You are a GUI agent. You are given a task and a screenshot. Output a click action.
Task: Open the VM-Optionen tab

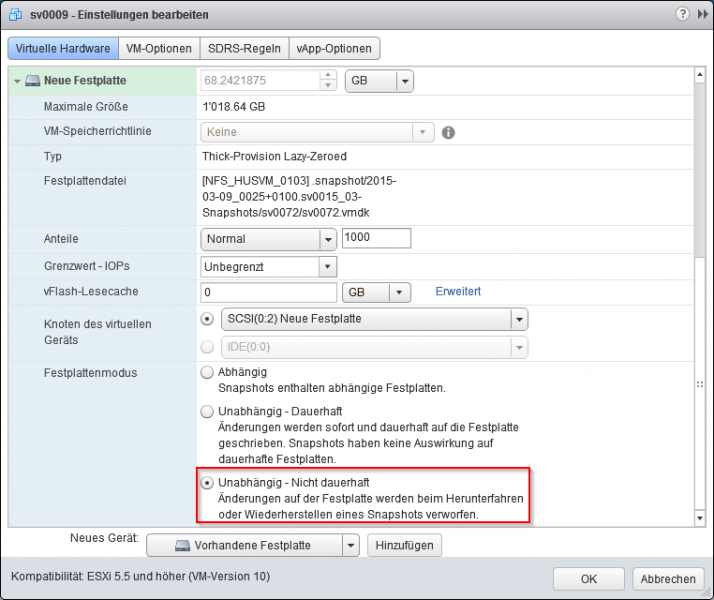click(159, 48)
